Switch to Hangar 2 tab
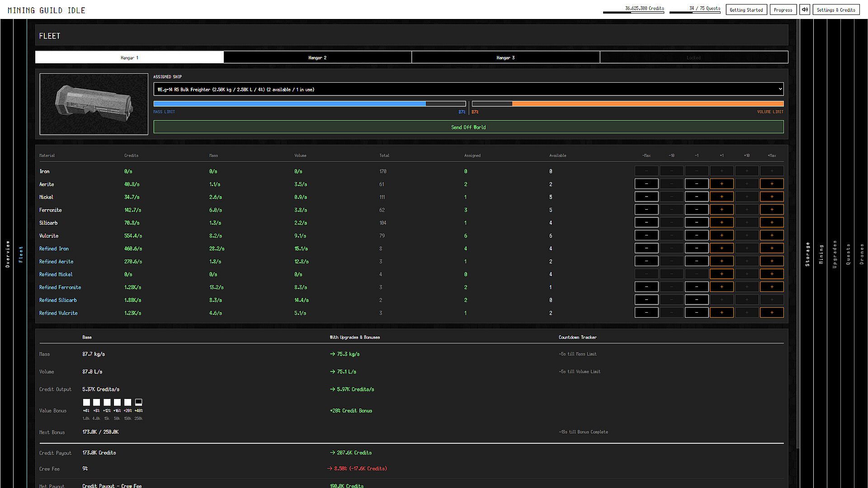 pyautogui.click(x=317, y=57)
